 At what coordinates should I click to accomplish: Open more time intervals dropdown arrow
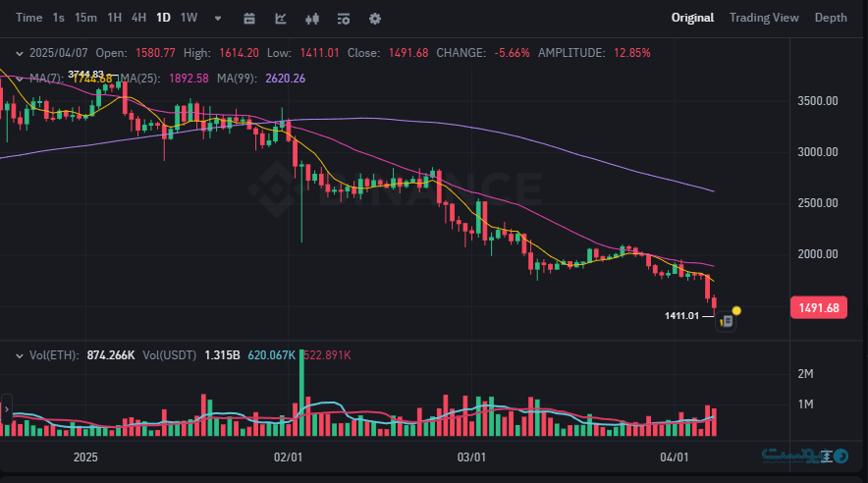click(218, 18)
